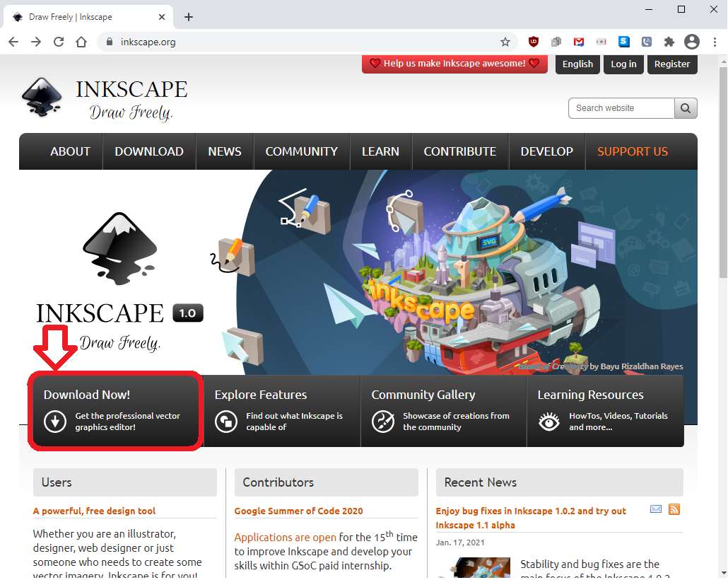Click the uBlock Origin extension icon

pos(534,42)
